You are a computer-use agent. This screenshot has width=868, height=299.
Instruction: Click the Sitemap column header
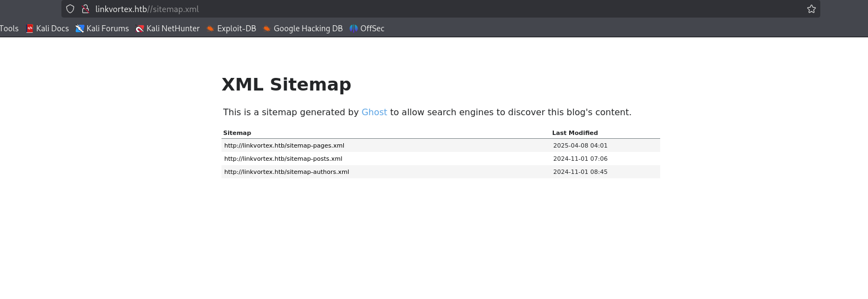[237, 133]
